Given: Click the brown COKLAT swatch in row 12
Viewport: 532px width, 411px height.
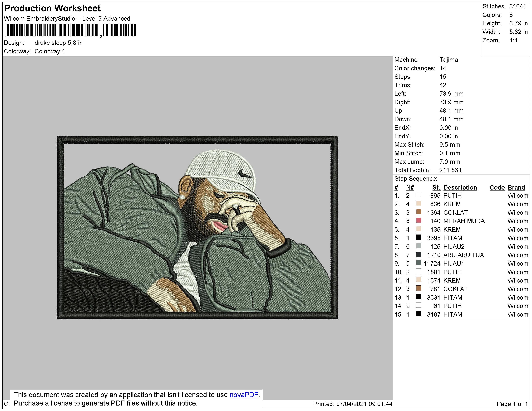Looking at the screenshot, I should (419, 288).
